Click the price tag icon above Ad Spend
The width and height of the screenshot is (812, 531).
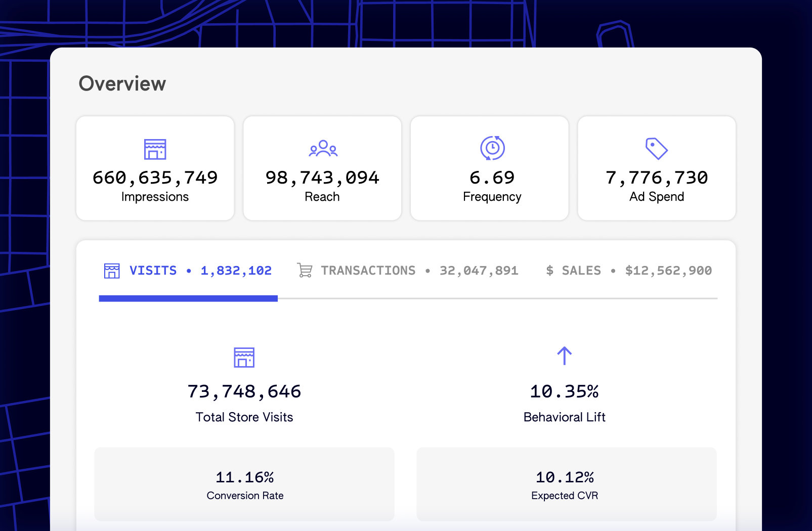click(656, 149)
